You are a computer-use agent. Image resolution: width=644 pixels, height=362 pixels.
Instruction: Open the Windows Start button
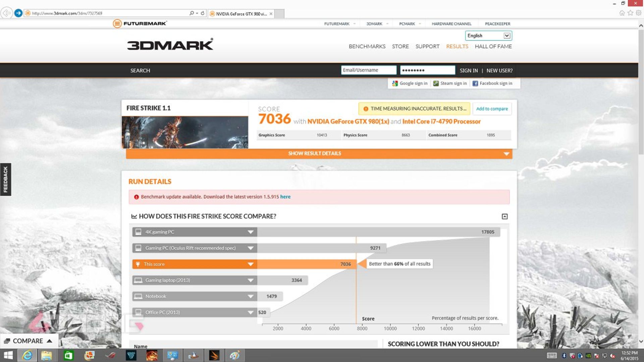pos(8,355)
